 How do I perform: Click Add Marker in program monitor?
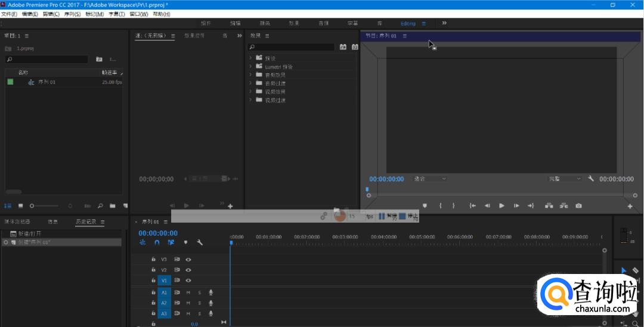click(x=425, y=206)
